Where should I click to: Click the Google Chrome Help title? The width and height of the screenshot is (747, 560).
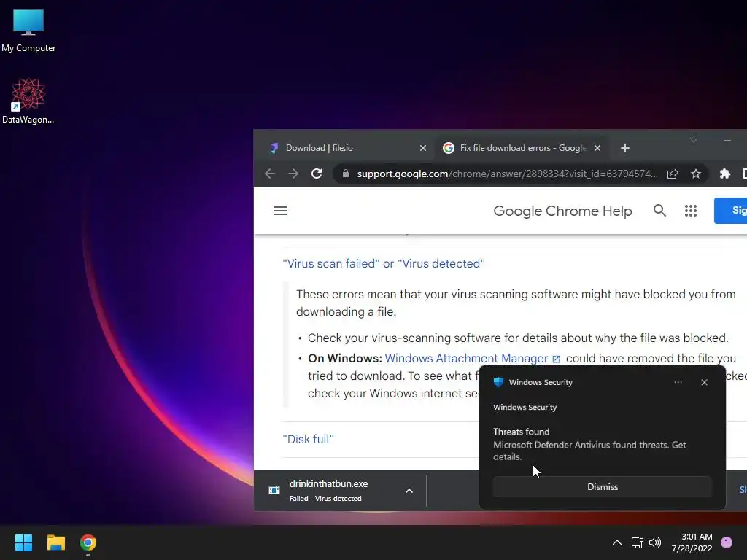562,211
